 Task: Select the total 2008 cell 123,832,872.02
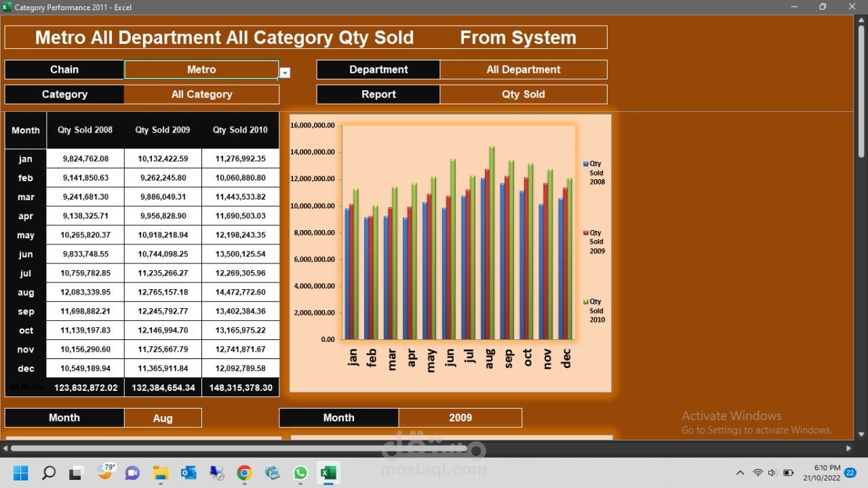85,388
